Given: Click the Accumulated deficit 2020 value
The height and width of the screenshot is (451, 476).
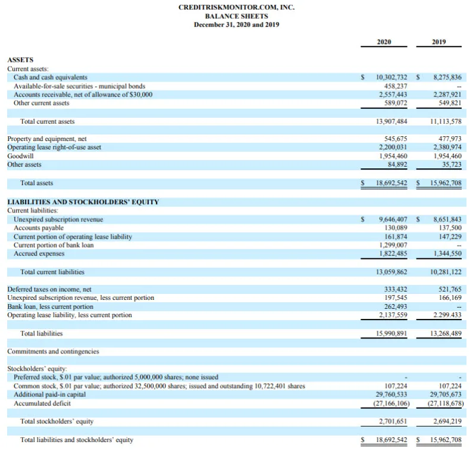Looking at the screenshot, I should point(392,403).
